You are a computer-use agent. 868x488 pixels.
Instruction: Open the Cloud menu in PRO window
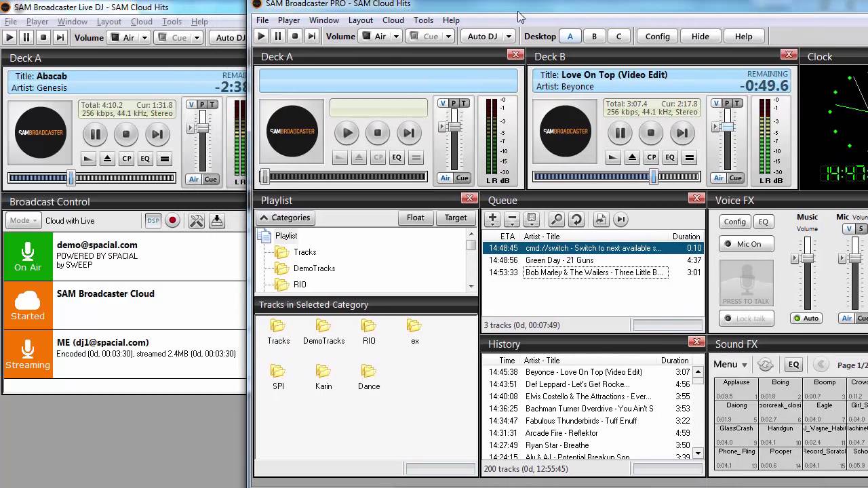pyautogui.click(x=393, y=20)
